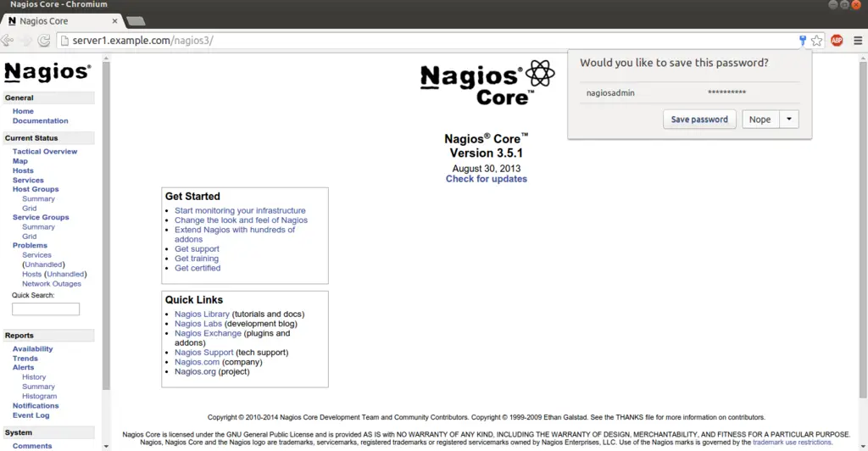Open Unhandled service problems link
This screenshot has height=451, width=868.
[44, 264]
